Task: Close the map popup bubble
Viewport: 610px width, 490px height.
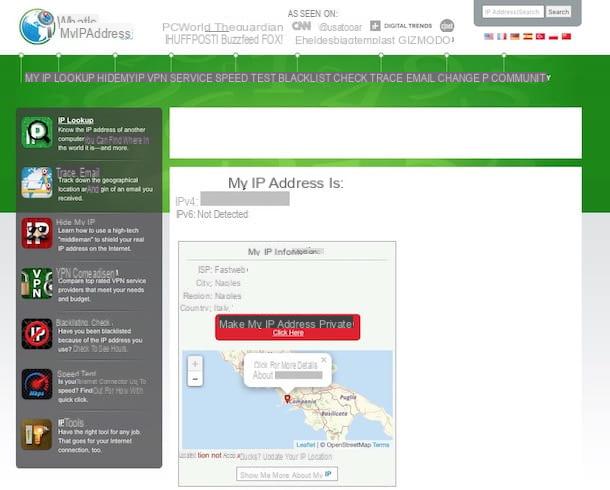Action: click(324, 360)
